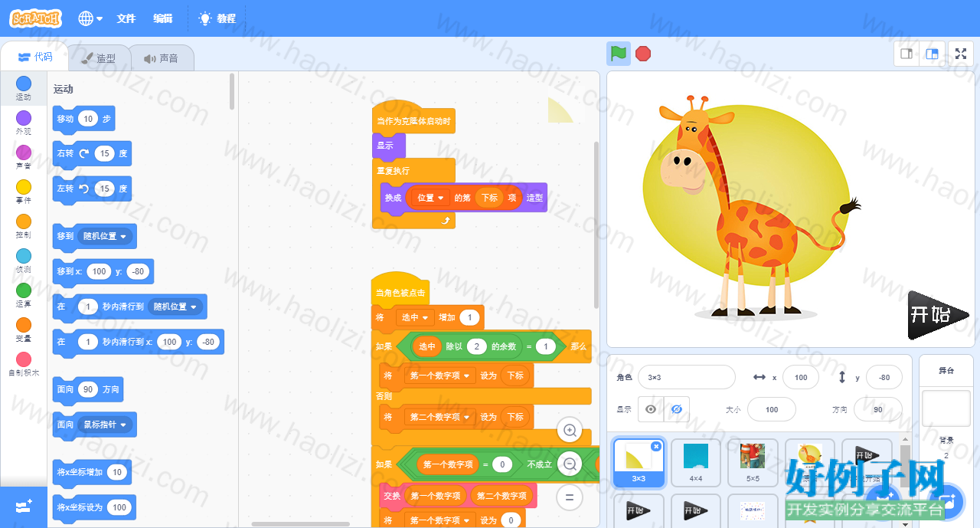This screenshot has height=528, width=980.
Task: Switch to the 代码 tab
Action: [x=35, y=57]
